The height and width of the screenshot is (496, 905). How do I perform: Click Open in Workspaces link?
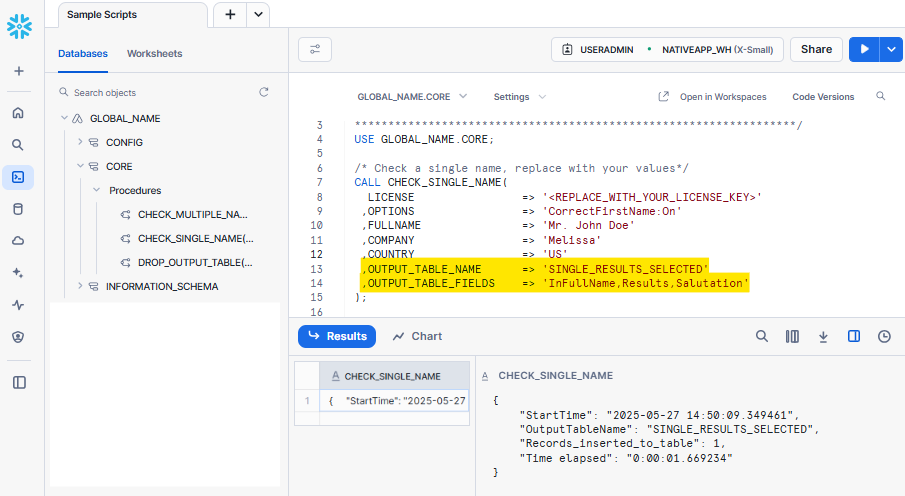(x=712, y=96)
